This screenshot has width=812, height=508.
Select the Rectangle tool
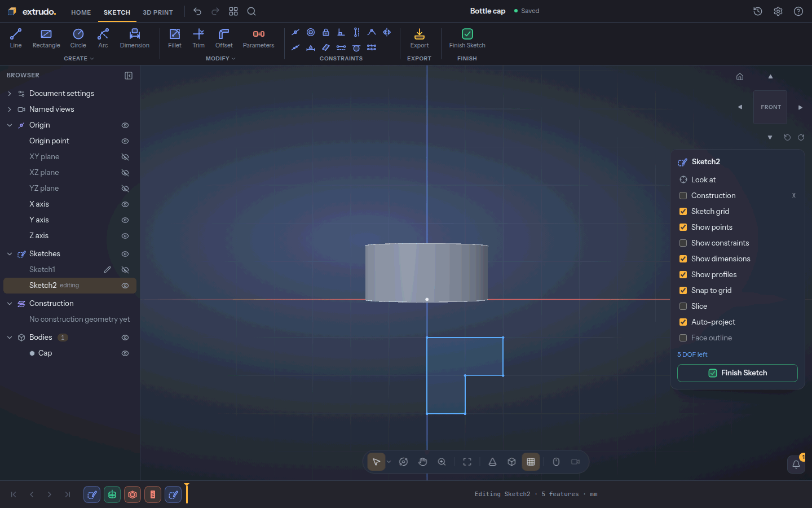click(x=46, y=38)
